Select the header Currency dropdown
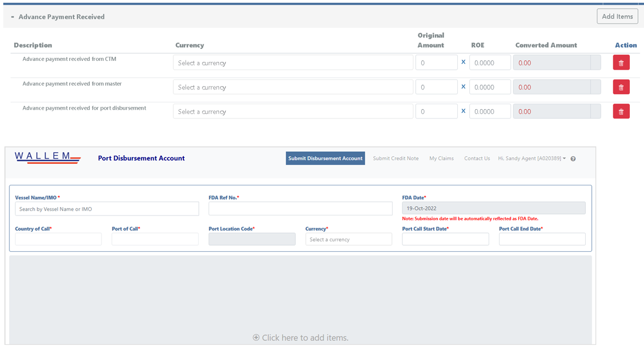 [x=349, y=240]
